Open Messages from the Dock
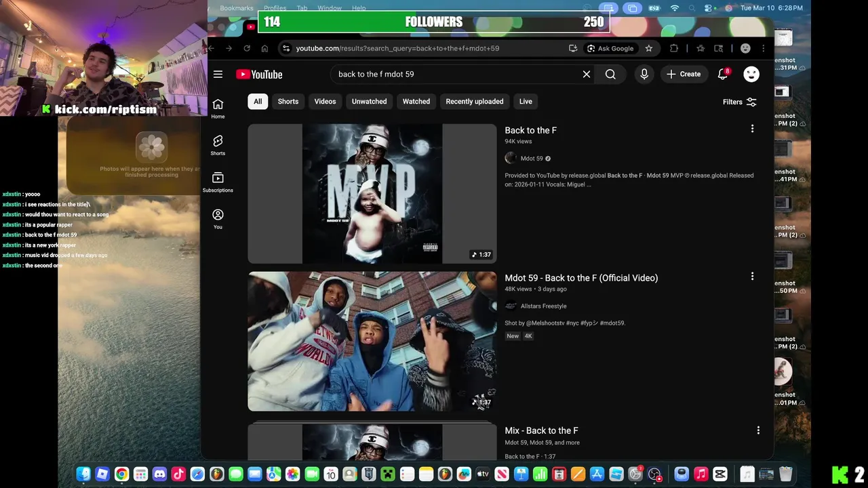 pyautogui.click(x=235, y=474)
